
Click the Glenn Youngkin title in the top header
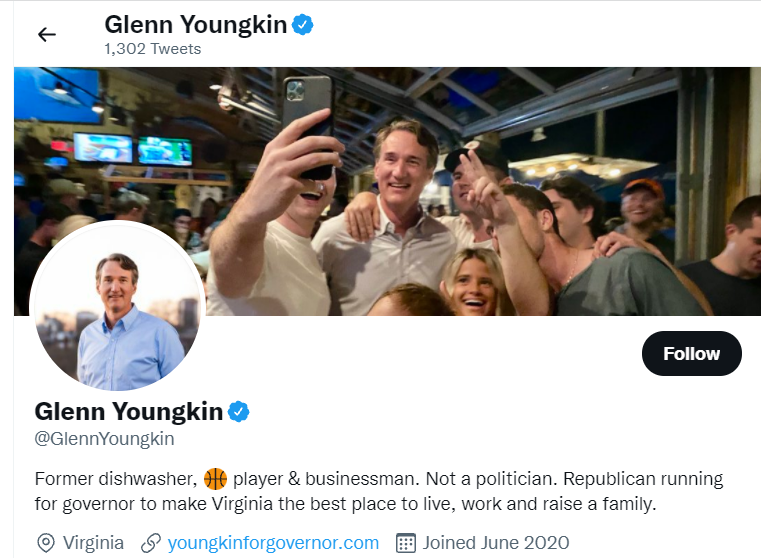coord(195,24)
